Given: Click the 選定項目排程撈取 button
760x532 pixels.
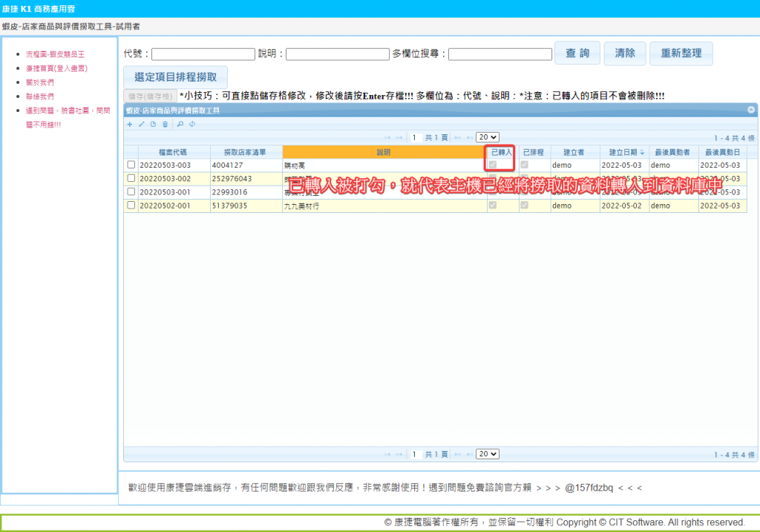Looking at the screenshot, I should point(175,77).
